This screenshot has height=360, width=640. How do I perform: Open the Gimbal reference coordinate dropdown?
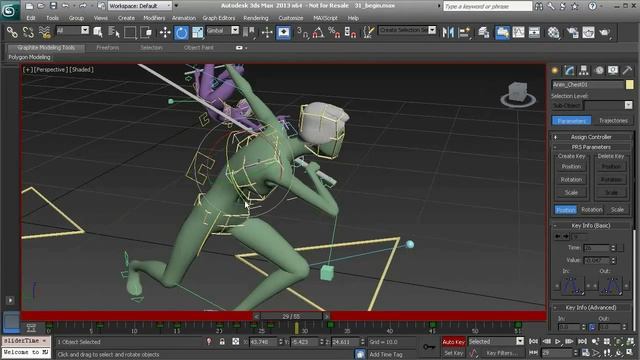click(x=222, y=31)
